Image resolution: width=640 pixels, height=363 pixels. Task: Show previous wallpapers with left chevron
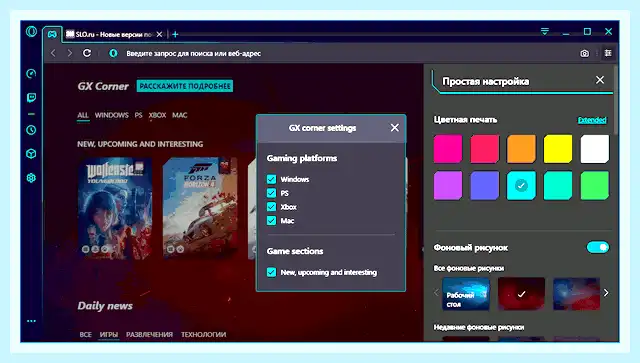pyautogui.click(x=436, y=293)
